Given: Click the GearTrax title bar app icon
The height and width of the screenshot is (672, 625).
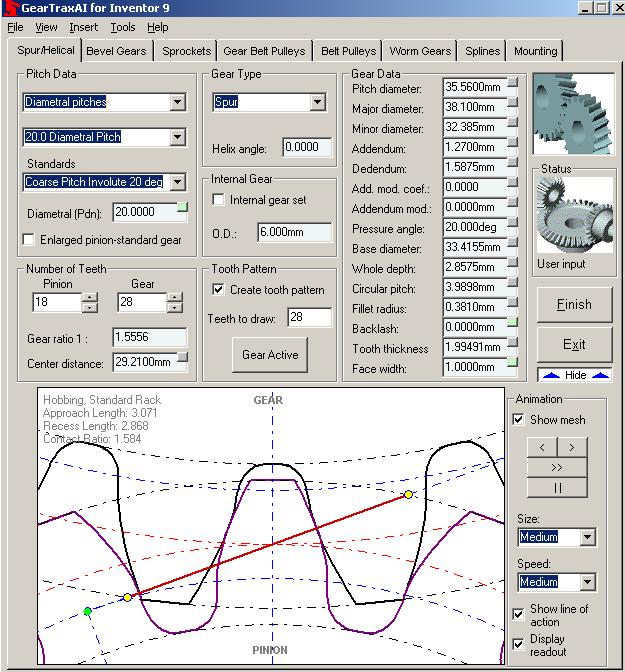Looking at the screenshot, I should (11, 8).
